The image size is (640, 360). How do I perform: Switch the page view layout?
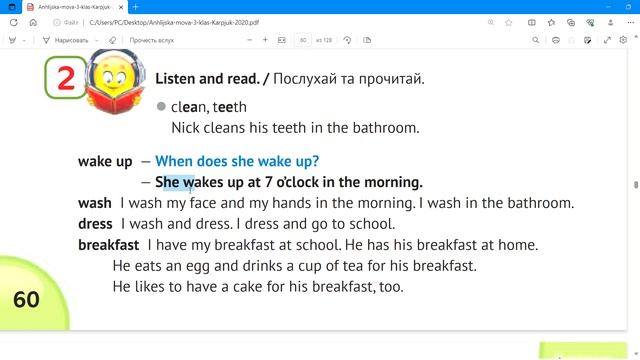coord(367,40)
